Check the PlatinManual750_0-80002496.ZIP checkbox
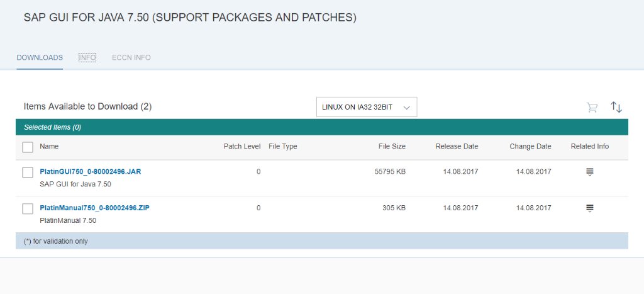This screenshot has width=644, height=294. coord(28,208)
